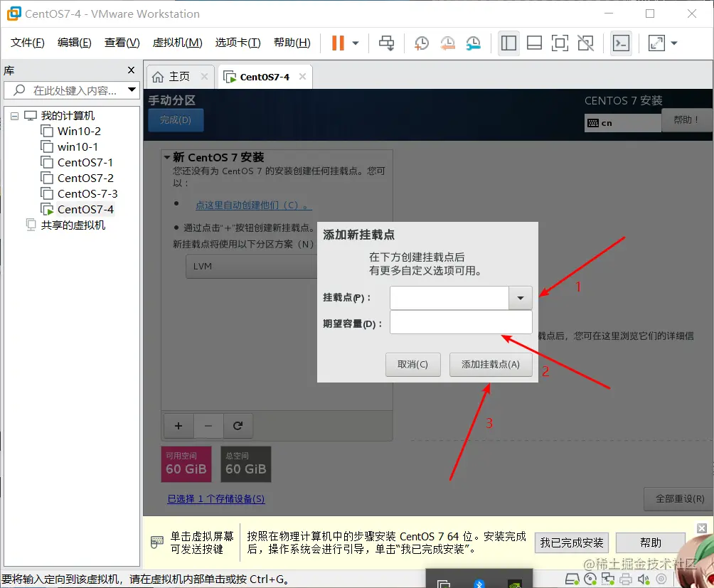Close the 主页 tab
The height and width of the screenshot is (588, 714).
click(204, 77)
